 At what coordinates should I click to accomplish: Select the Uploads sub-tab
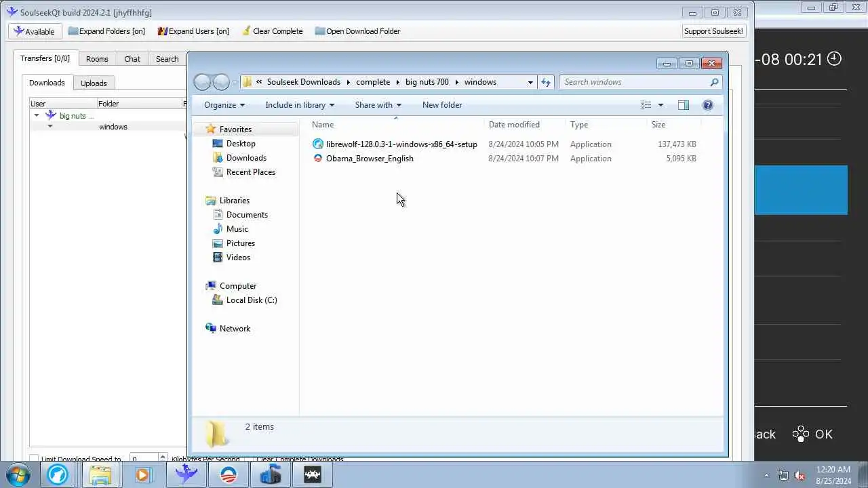pos(94,83)
